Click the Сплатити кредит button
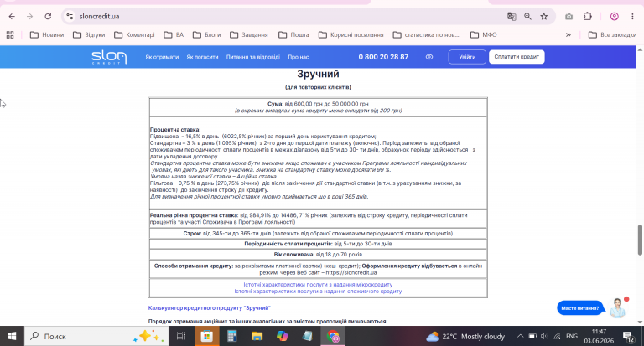The height and width of the screenshot is (346, 644). click(x=517, y=57)
